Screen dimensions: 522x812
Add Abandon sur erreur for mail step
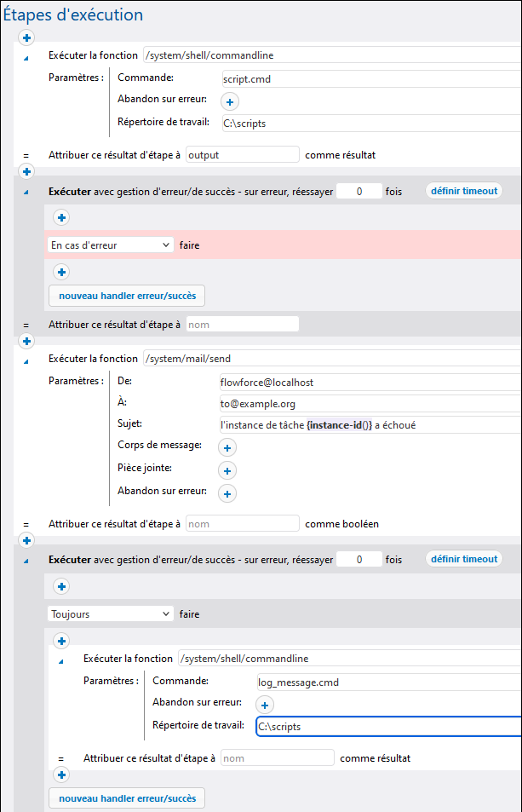click(227, 493)
